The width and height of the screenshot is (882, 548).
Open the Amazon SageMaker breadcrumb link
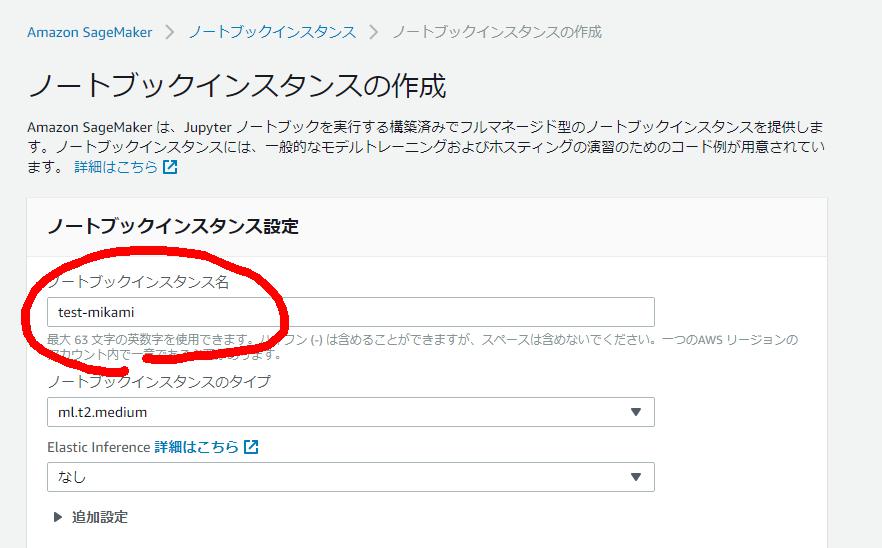89,32
